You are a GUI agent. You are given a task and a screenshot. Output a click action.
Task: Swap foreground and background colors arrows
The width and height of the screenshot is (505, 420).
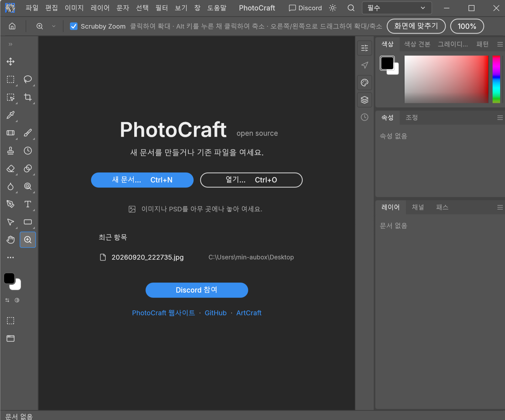7,300
